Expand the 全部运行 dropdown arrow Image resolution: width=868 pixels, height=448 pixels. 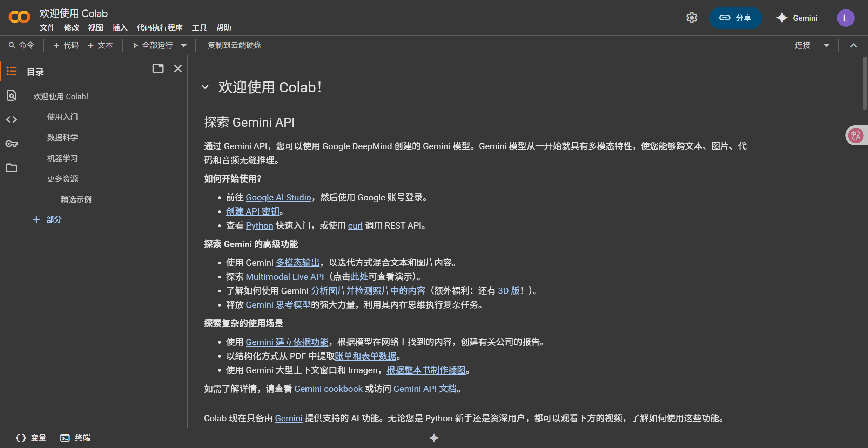tap(184, 45)
